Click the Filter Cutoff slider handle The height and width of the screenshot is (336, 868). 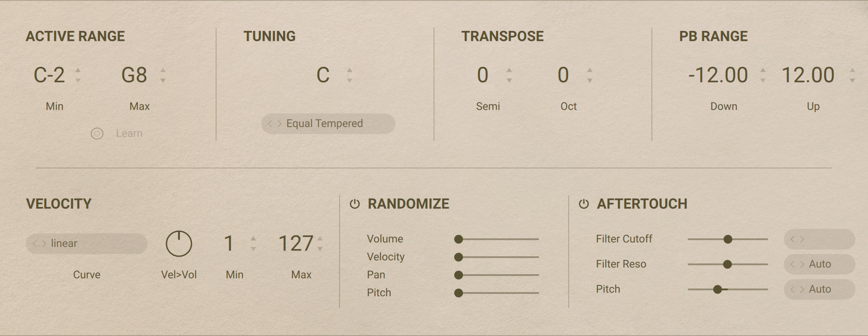click(728, 239)
